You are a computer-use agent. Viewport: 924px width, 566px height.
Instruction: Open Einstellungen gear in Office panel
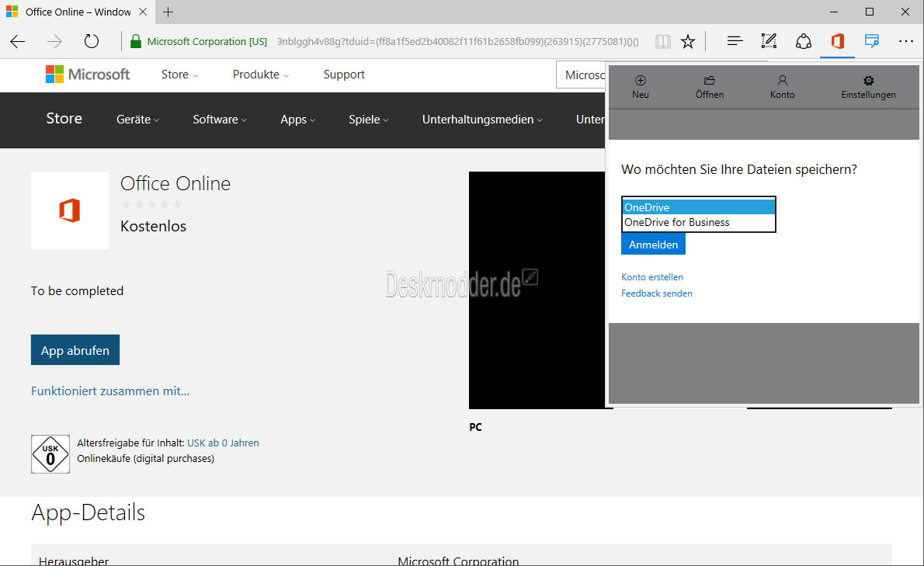[x=869, y=87]
